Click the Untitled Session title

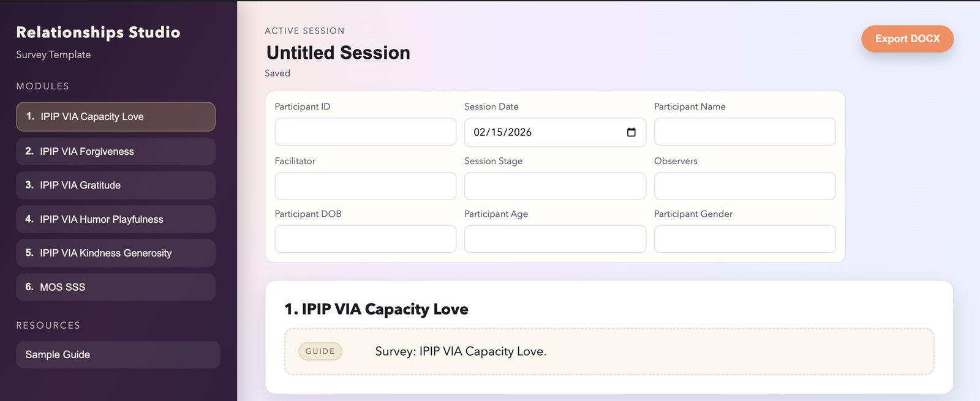pos(338,53)
